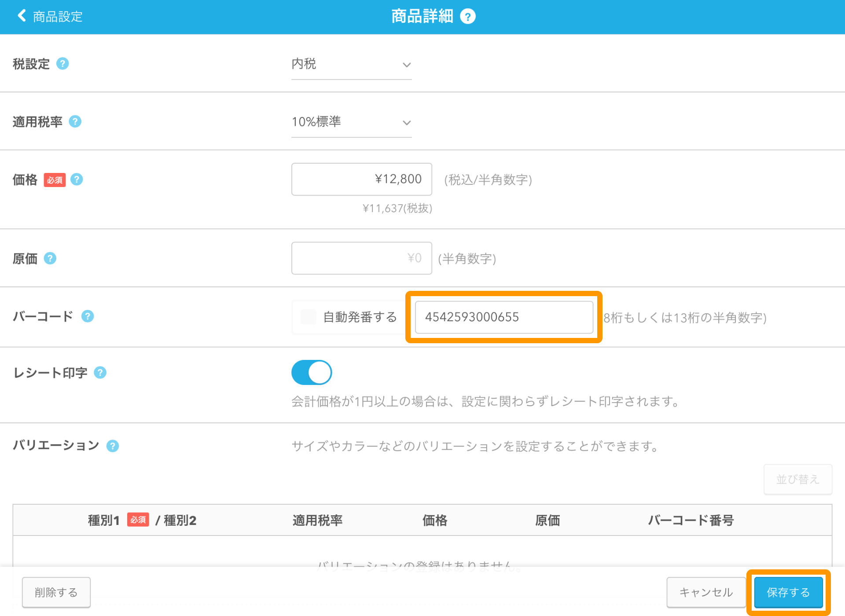Click the 種別1 column header
This screenshot has width=845, height=616.
104,520
